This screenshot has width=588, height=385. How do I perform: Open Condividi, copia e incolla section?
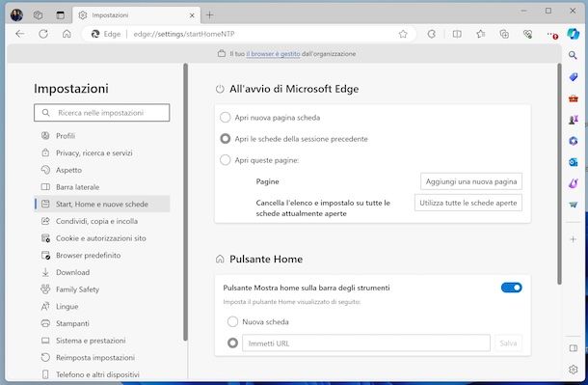tap(102, 221)
